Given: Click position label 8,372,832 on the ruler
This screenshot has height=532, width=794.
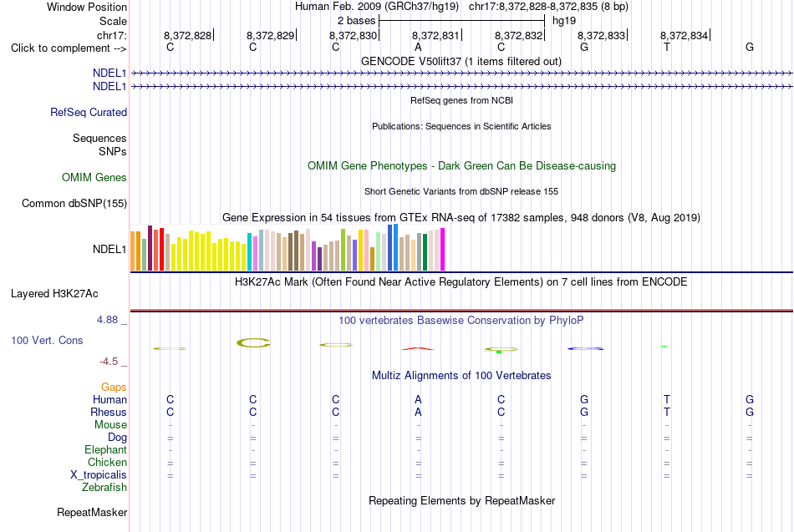Looking at the screenshot, I should [x=518, y=35].
